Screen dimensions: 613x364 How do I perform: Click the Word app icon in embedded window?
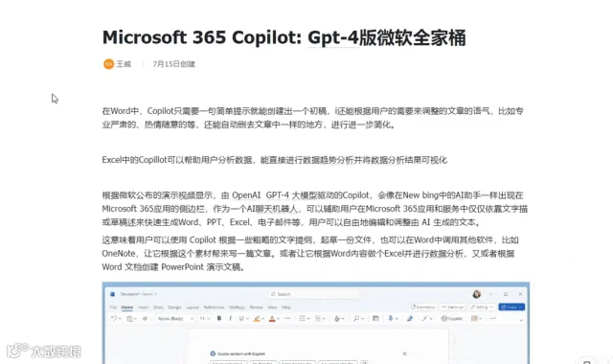point(113,294)
